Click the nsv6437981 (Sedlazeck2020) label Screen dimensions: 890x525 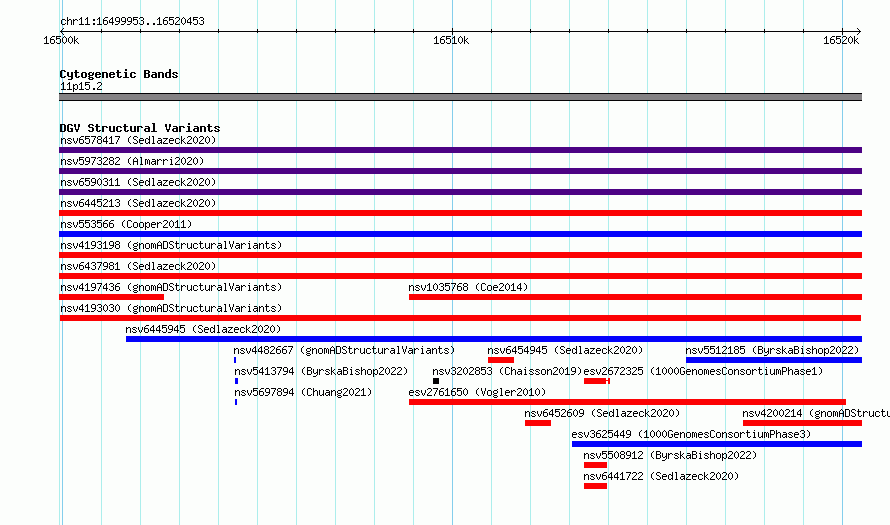tap(138, 266)
